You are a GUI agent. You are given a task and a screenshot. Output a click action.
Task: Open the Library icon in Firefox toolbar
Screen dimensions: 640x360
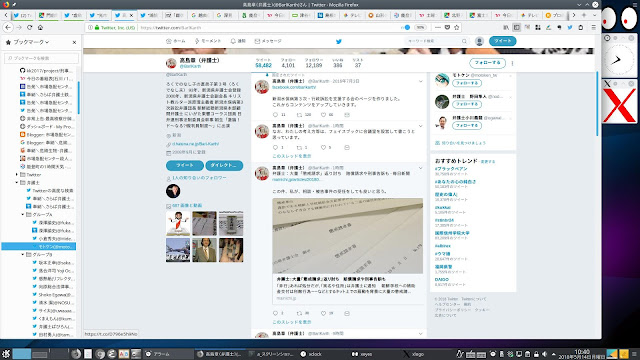(x=506, y=27)
